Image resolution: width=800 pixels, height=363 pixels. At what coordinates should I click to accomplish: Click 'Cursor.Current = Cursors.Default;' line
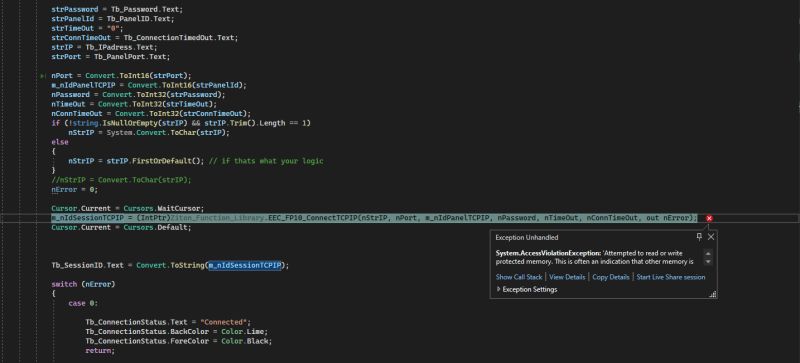(121, 227)
